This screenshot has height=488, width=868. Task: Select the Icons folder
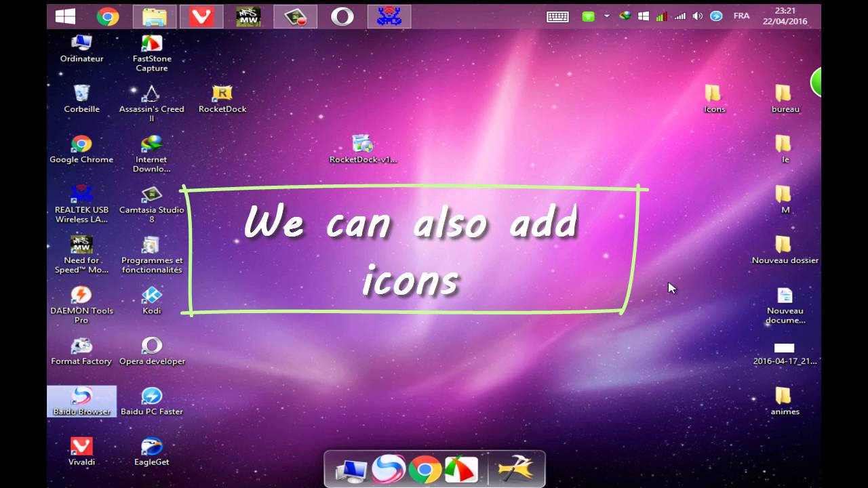(x=714, y=98)
